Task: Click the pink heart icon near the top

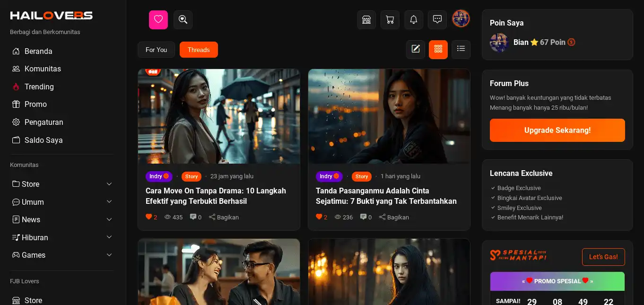Action: click(x=158, y=19)
